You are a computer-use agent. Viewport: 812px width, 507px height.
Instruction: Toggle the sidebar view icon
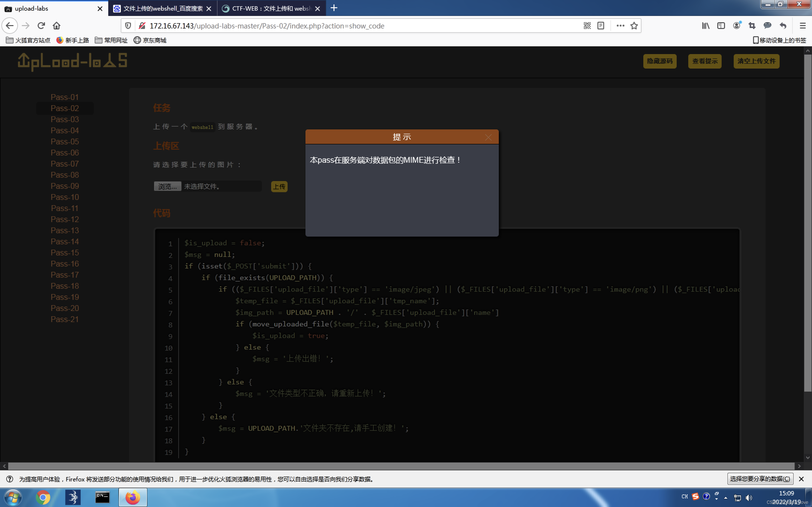click(721, 26)
